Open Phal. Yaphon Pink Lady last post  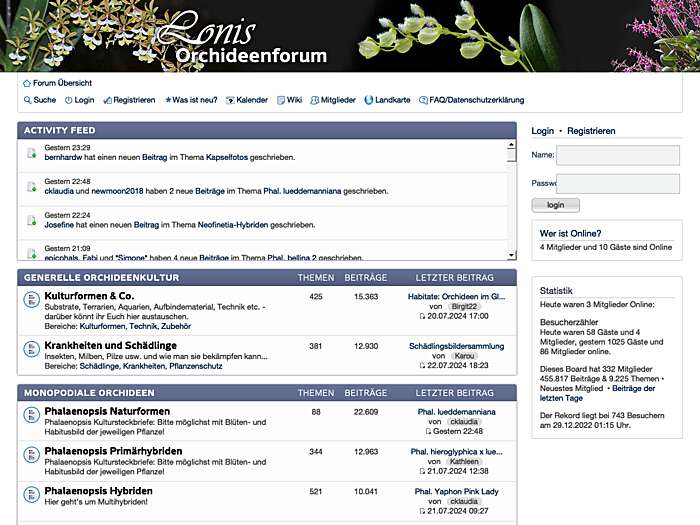click(456, 492)
